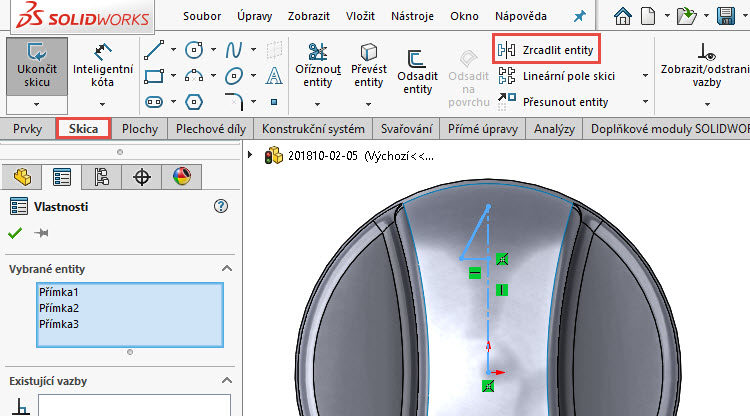
Task: Open the Soubor menu
Action: (202, 16)
